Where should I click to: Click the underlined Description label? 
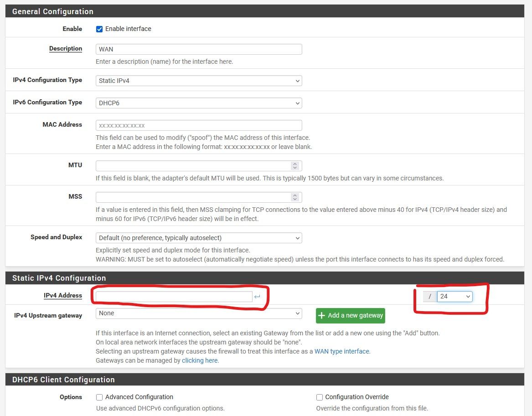tap(66, 49)
